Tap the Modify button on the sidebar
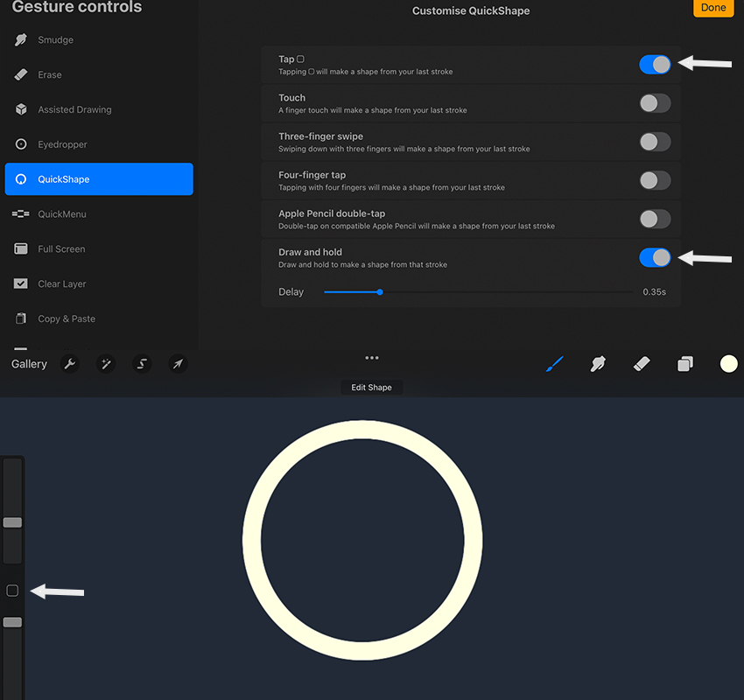744x700 pixels. [12, 591]
